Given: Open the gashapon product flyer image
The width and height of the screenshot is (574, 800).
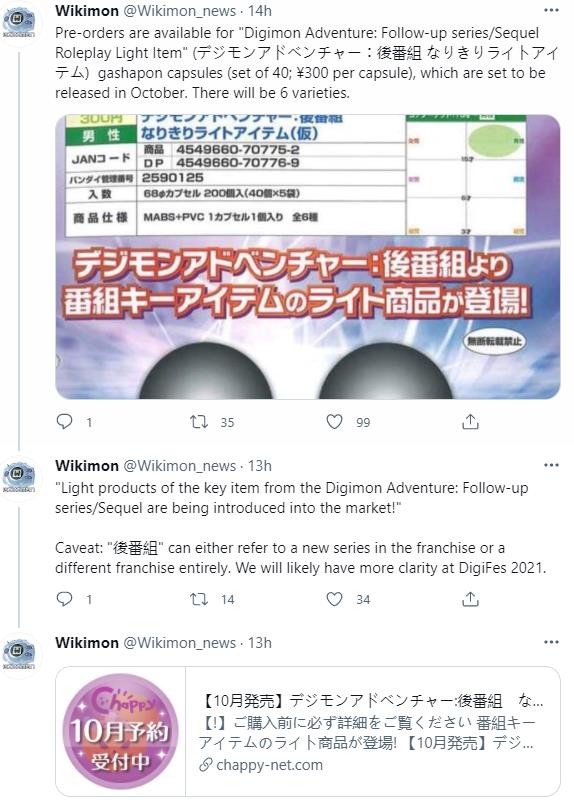Looking at the screenshot, I should click(308, 257).
